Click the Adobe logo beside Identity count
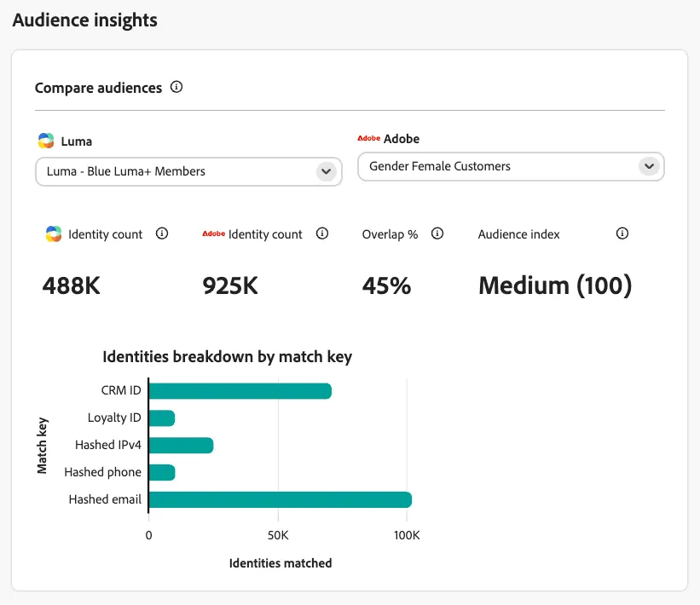The width and height of the screenshot is (700, 605). point(213,233)
